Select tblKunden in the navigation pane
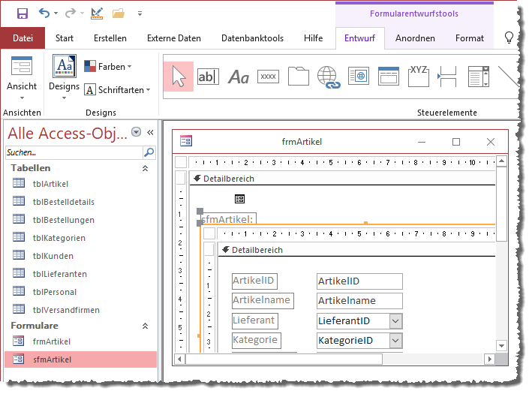The width and height of the screenshot is (532, 394). (52, 256)
